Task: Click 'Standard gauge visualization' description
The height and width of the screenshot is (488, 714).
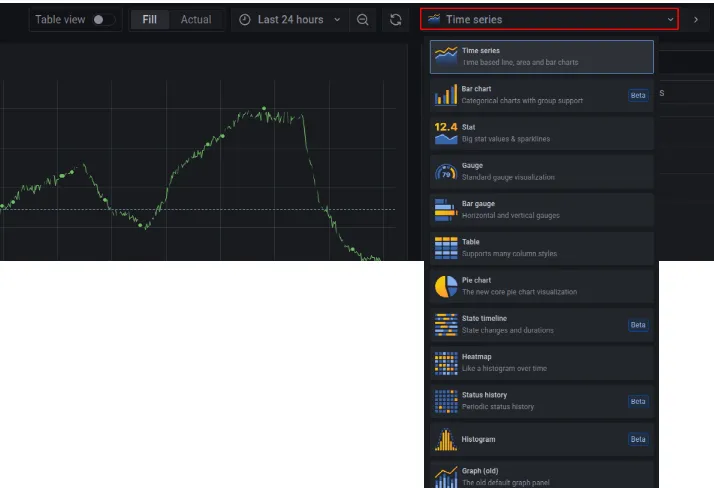Action: click(x=508, y=177)
